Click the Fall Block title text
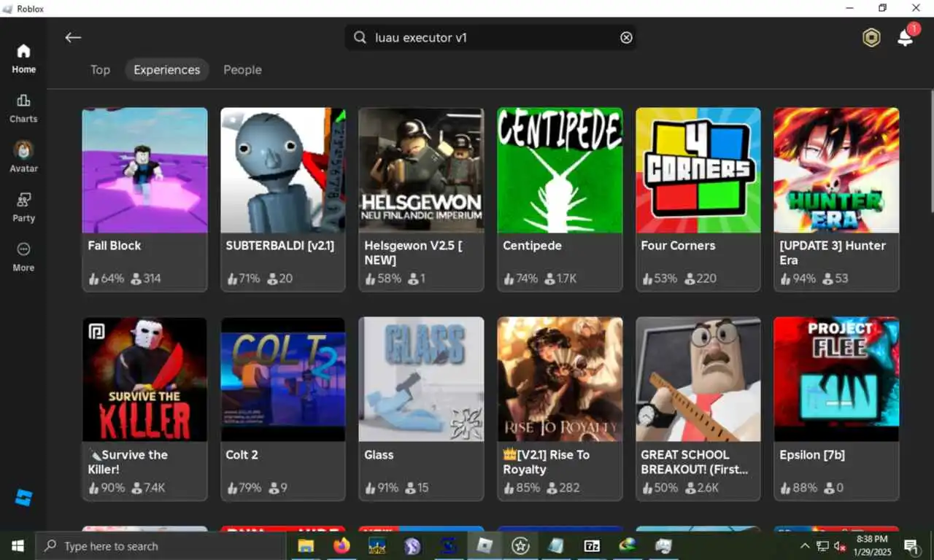Image resolution: width=934 pixels, height=560 pixels. pyautogui.click(x=115, y=246)
